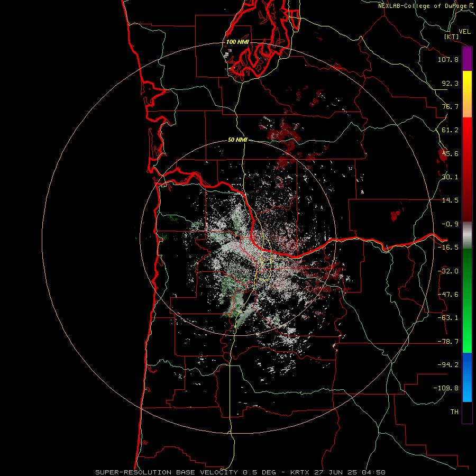476x476 pixels.
Task: Click the 30.1 legend value
Action: tap(450, 177)
